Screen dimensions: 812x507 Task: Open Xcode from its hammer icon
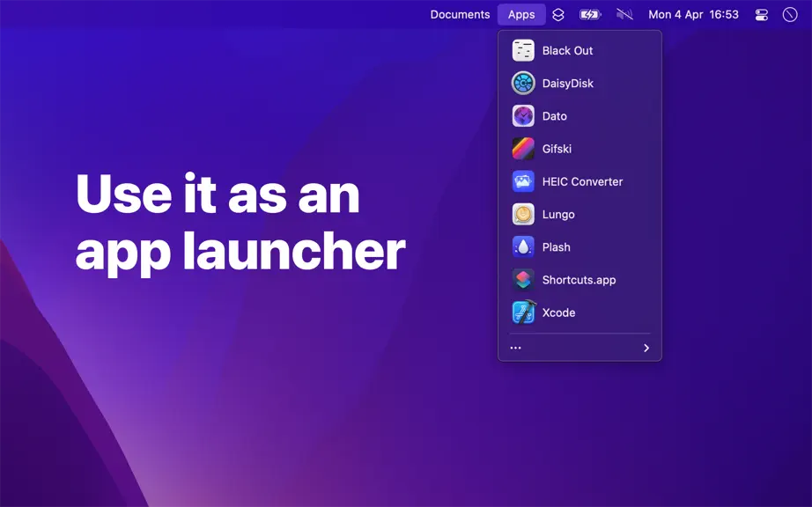tap(523, 312)
